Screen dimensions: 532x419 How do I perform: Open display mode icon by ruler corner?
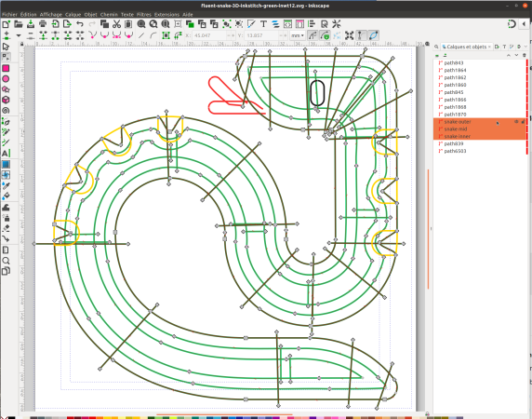(428, 44)
